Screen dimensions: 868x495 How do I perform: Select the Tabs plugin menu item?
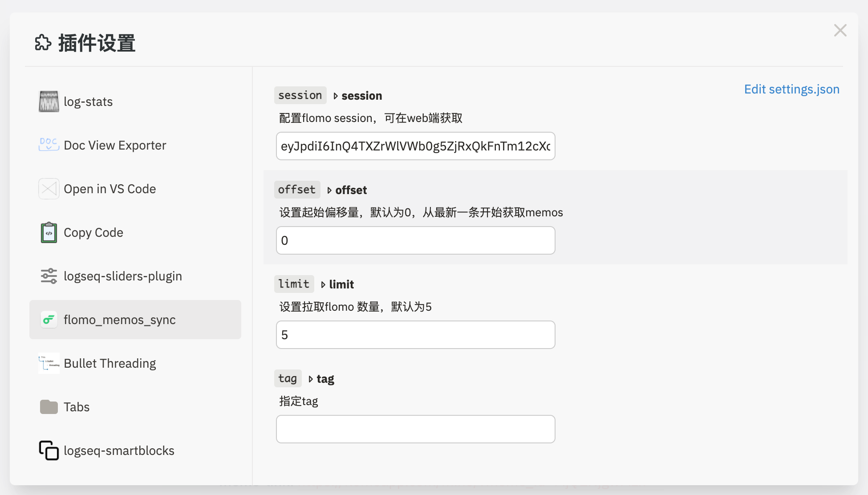click(x=76, y=407)
